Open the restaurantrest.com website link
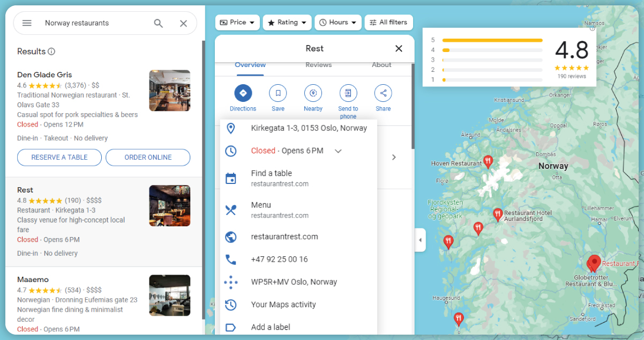The image size is (644, 340). 284,236
